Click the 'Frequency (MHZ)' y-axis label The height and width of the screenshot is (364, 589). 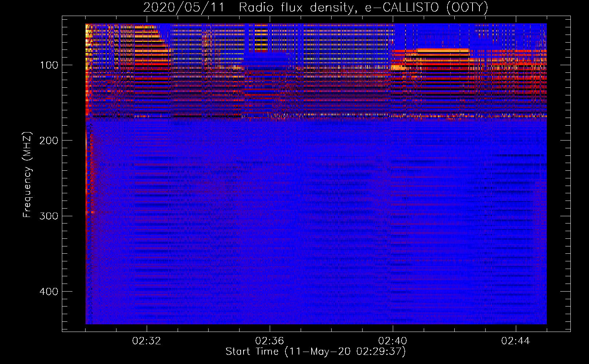tap(27, 174)
